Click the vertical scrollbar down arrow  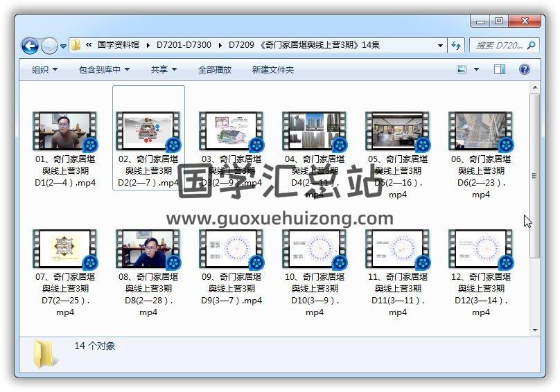tap(534, 330)
